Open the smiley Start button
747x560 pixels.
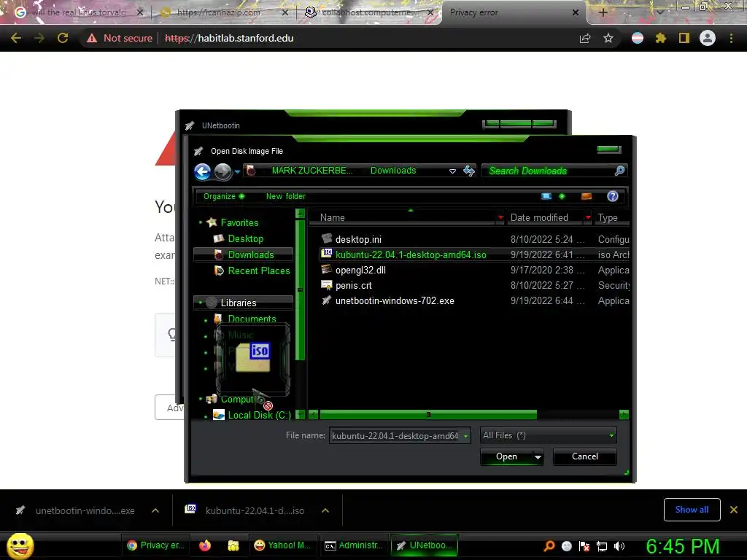pyautogui.click(x=20, y=545)
